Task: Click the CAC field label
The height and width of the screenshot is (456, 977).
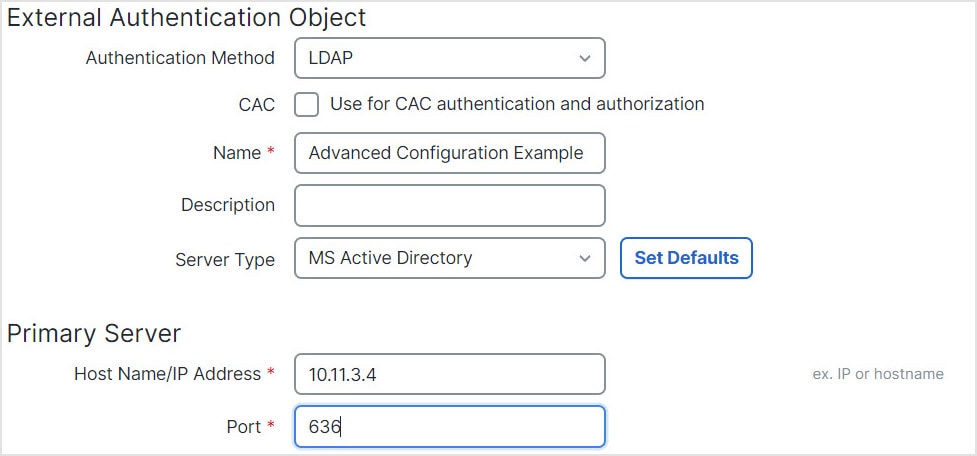Action: 258,104
